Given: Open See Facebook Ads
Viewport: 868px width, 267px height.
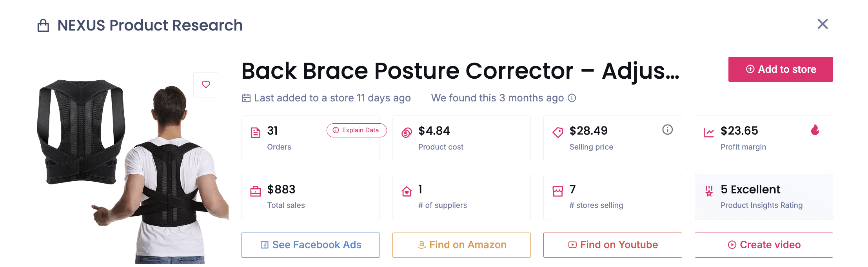Looking at the screenshot, I should (x=310, y=245).
